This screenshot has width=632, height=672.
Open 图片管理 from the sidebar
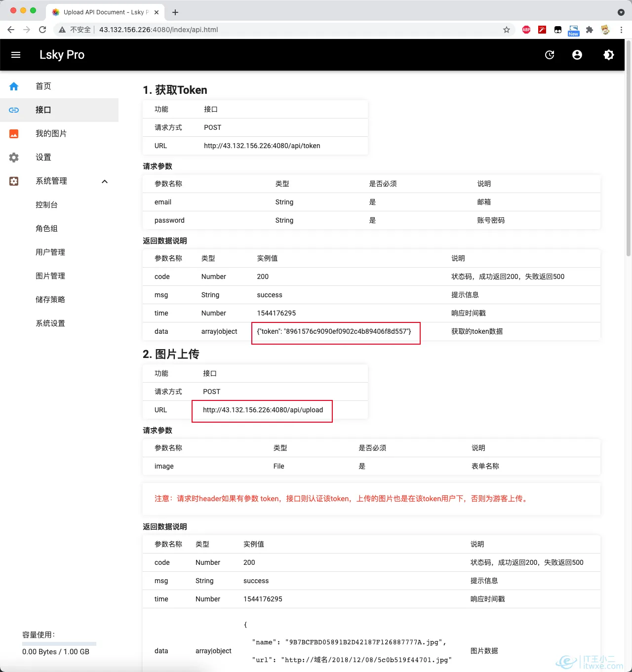[50, 276]
